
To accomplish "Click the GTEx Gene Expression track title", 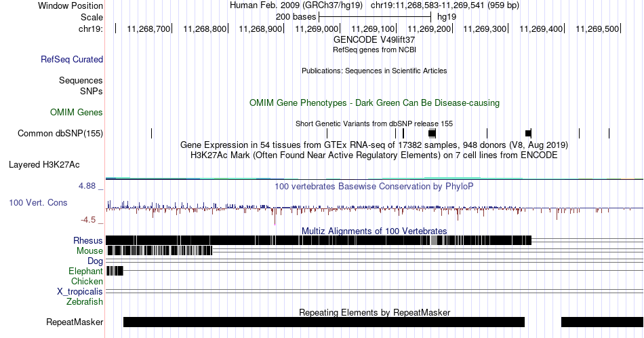I will tap(374, 145).
